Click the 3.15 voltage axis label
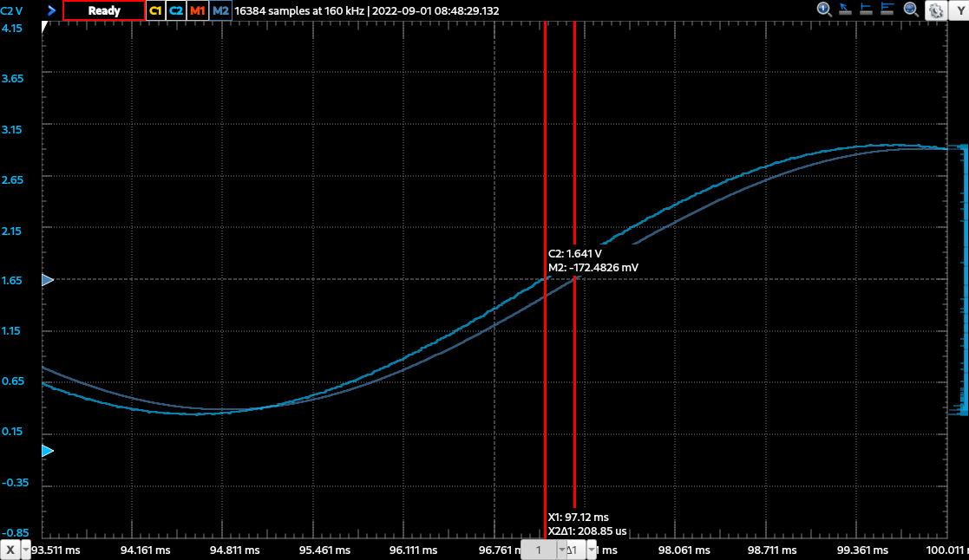The image size is (969, 560). pyautogui.click(x=12, y=129)
